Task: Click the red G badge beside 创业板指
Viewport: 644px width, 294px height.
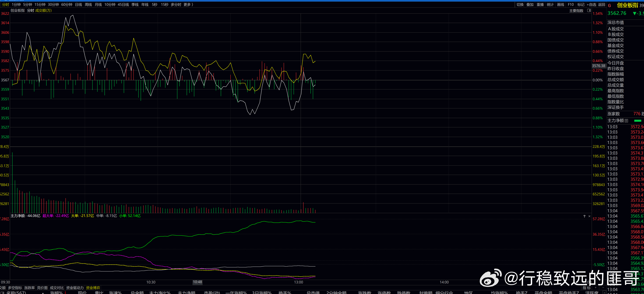Action: tap(609, 5)
